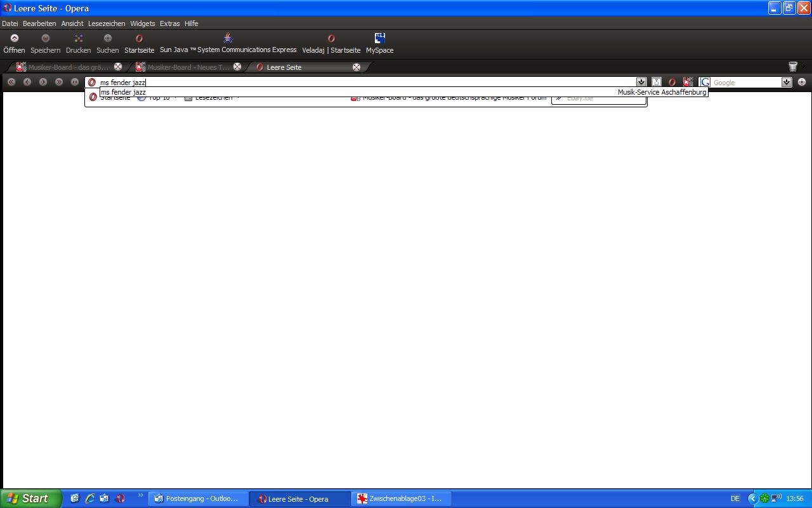Click the Opera O icon beside the address bar
Screen dimensions: 812x508
point(672,82)
